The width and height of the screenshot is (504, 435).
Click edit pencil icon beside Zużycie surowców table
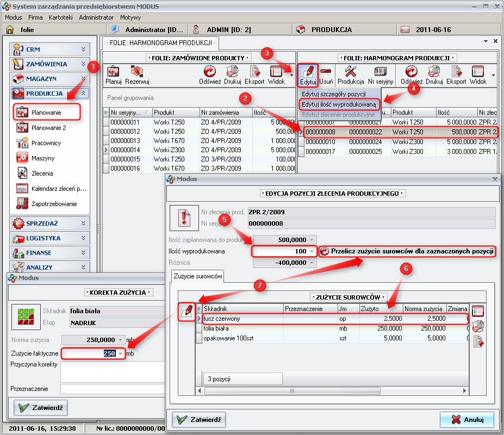point(186,310)
